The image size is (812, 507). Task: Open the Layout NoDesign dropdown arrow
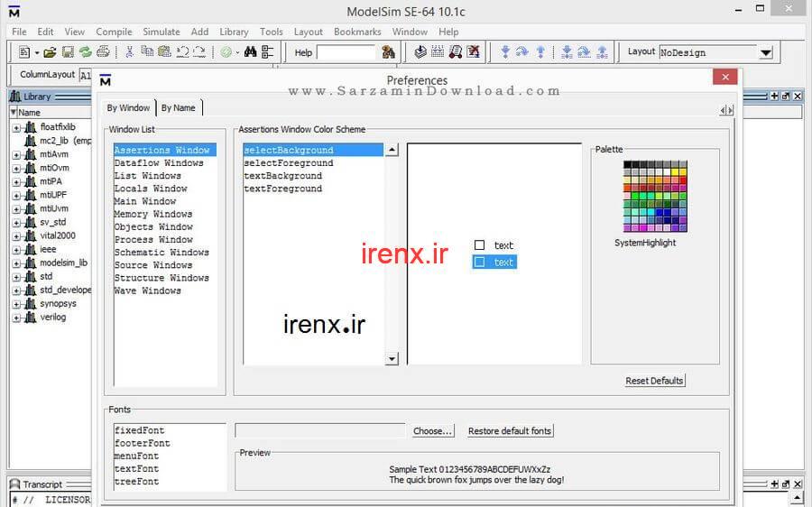point(766,53)
